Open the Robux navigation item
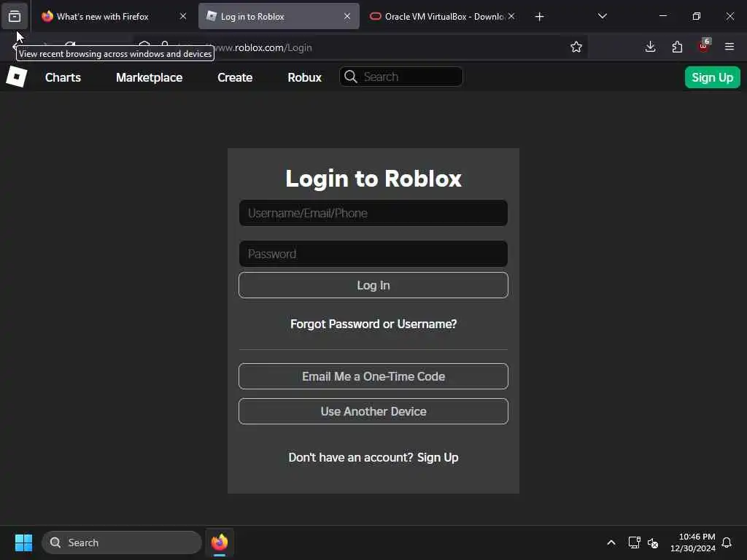Screen dimensions: 747x560 click(304, 77)
